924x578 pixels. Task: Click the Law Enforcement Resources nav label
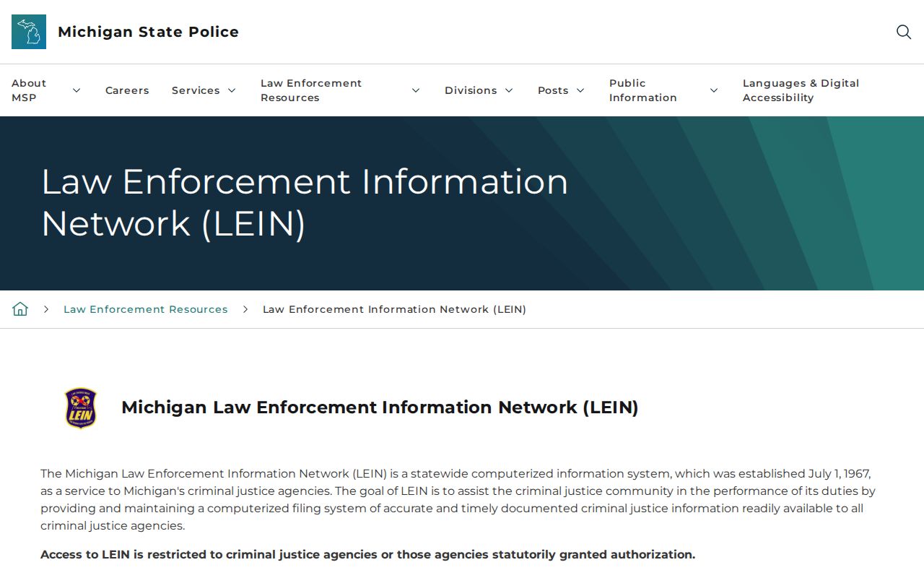click(x=311, y=90)
